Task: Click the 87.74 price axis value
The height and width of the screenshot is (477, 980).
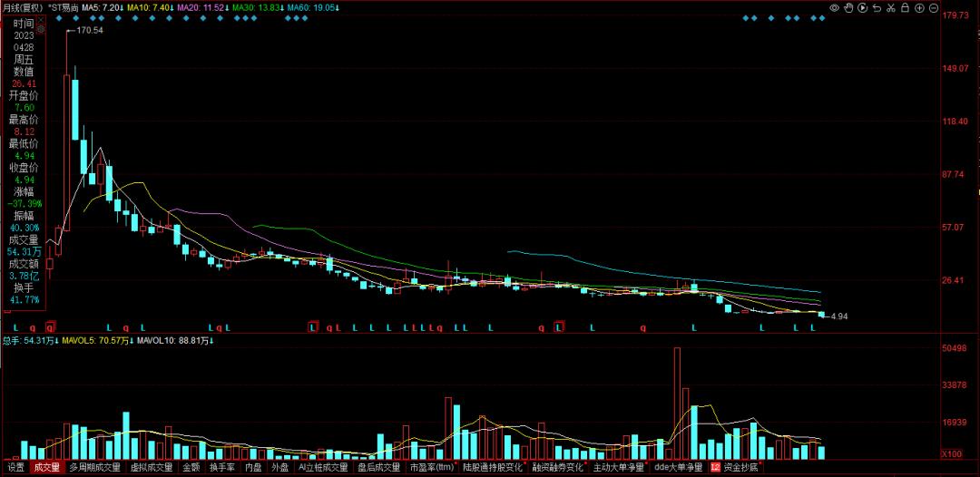Action: point(955,174)
